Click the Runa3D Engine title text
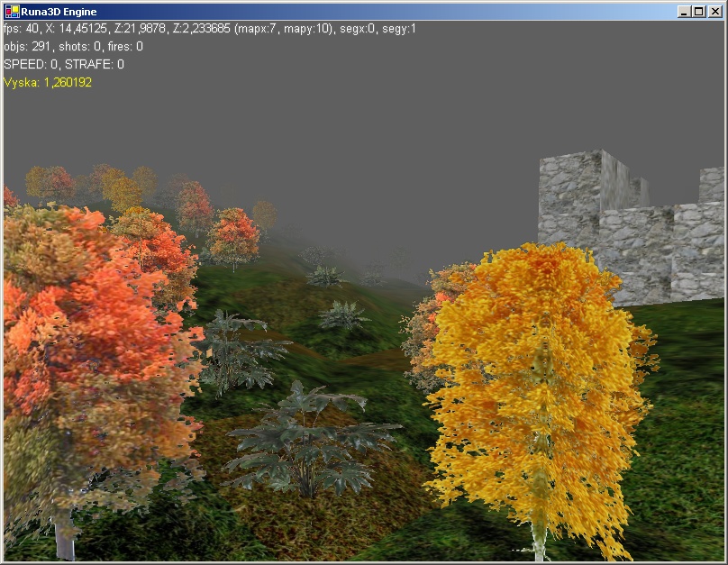The height and width of the screenshot is (565, 728). click(59, 12)
